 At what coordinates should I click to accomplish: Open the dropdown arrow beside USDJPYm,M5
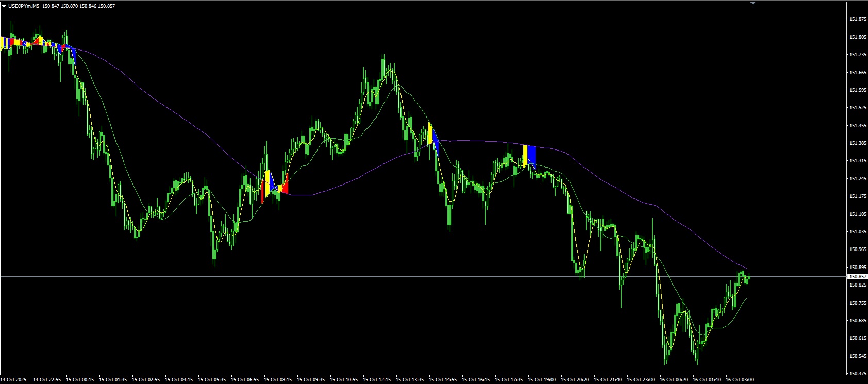[4, 6]
